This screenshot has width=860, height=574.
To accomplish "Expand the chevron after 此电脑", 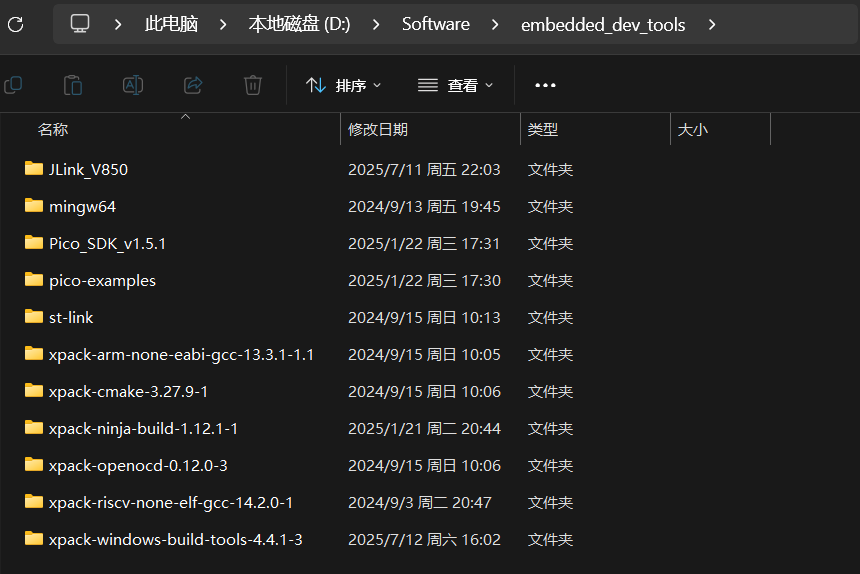I will click(223, 24).
